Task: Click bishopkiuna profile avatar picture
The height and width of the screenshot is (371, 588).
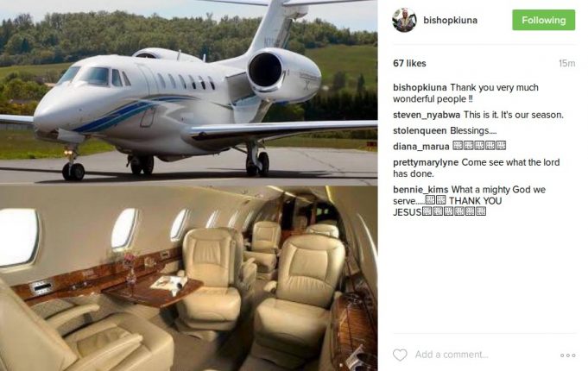Action: [405, 20]
